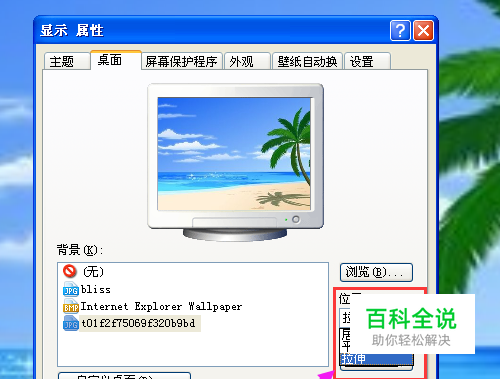Viewport: 500px width, 379px height.
Task: Click the JPG icon beside bliss
Action: [71, 289]
